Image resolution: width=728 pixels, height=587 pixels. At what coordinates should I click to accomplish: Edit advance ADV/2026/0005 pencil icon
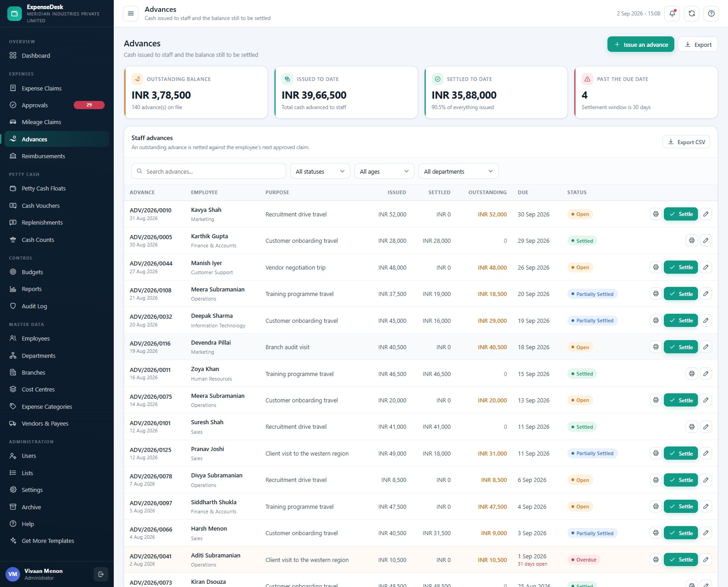(706, 241)
